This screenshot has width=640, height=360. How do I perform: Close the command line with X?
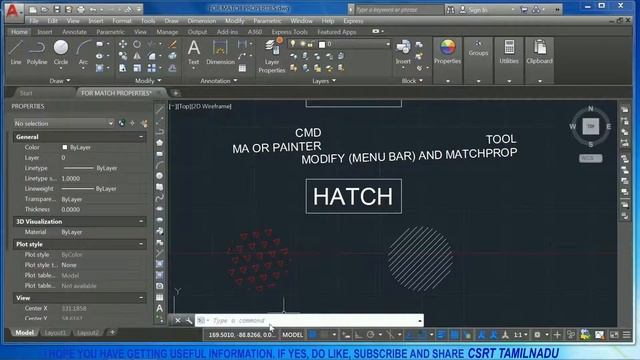(178, 321)
